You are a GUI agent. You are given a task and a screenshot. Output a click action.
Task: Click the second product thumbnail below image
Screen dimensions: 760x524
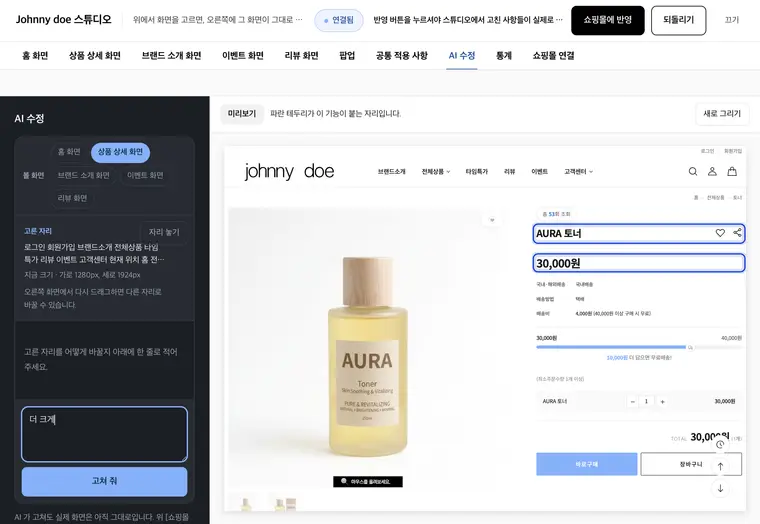coord(285,503)
